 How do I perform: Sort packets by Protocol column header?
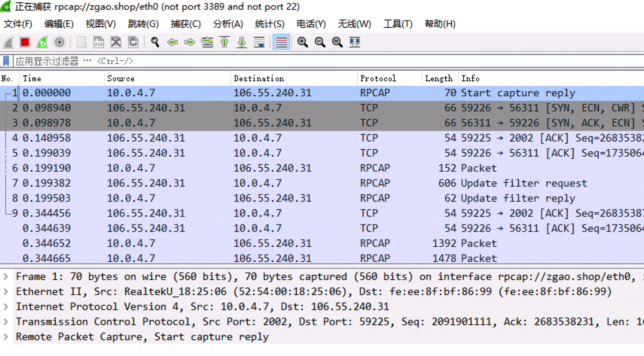[x=378, y=78]
